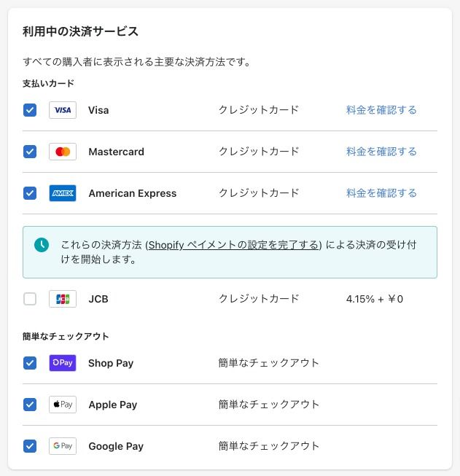This screenshot has width=460, height=476.
Task: Open Visa 料金を確認する link
Action: (381, 110)
